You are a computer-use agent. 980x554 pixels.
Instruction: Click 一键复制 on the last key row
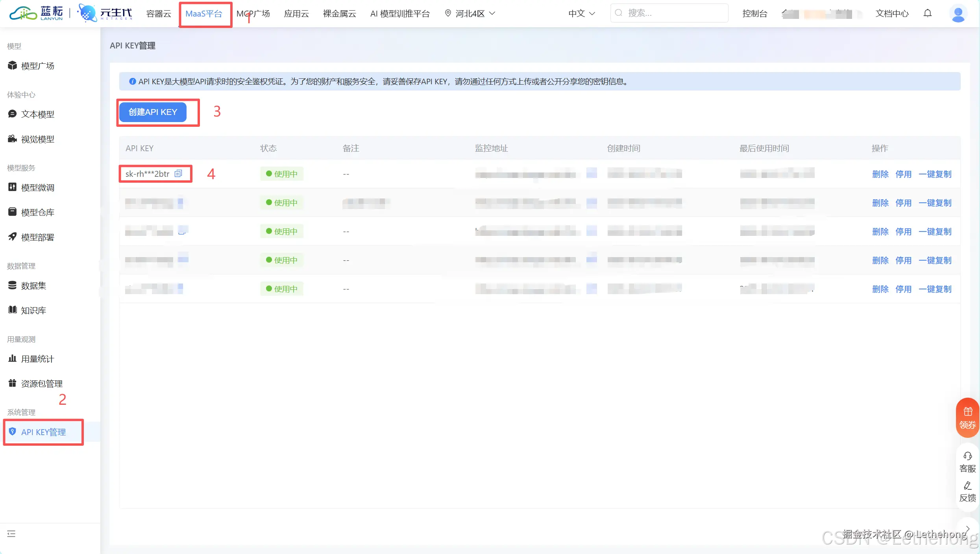tap(935, 289)
